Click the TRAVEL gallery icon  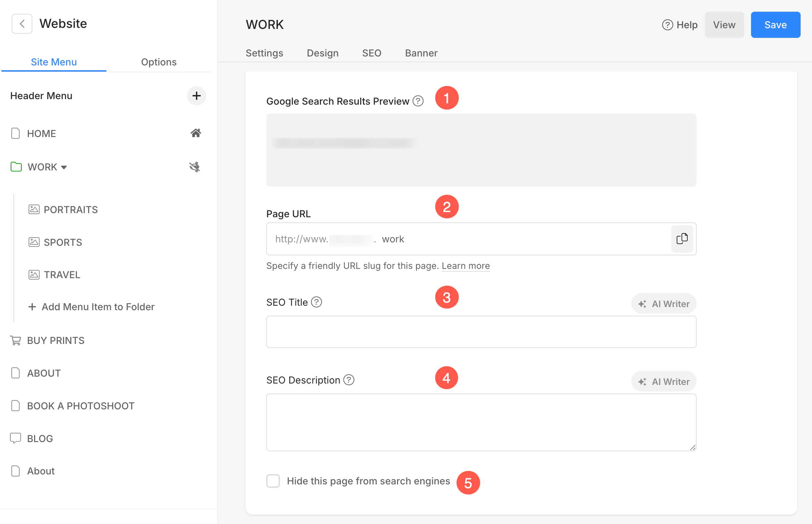pyautogui.click(x=34, y=275)
